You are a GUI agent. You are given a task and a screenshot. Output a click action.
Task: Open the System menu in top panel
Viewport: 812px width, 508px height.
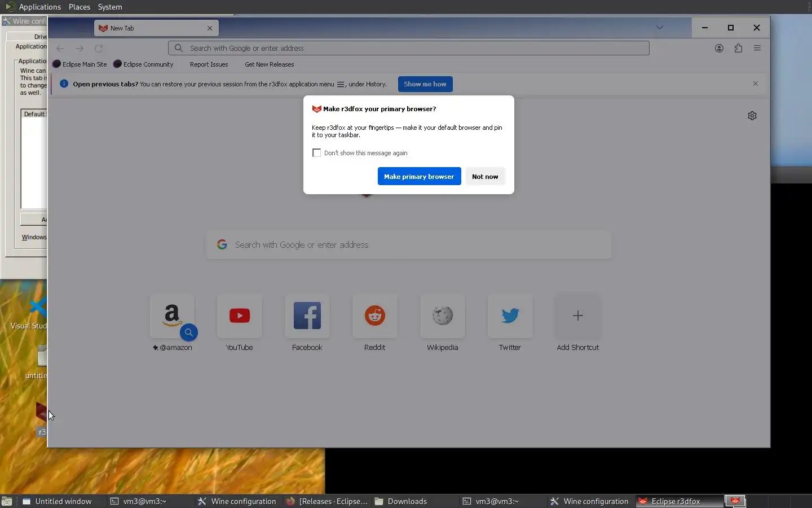pos(110,7)
